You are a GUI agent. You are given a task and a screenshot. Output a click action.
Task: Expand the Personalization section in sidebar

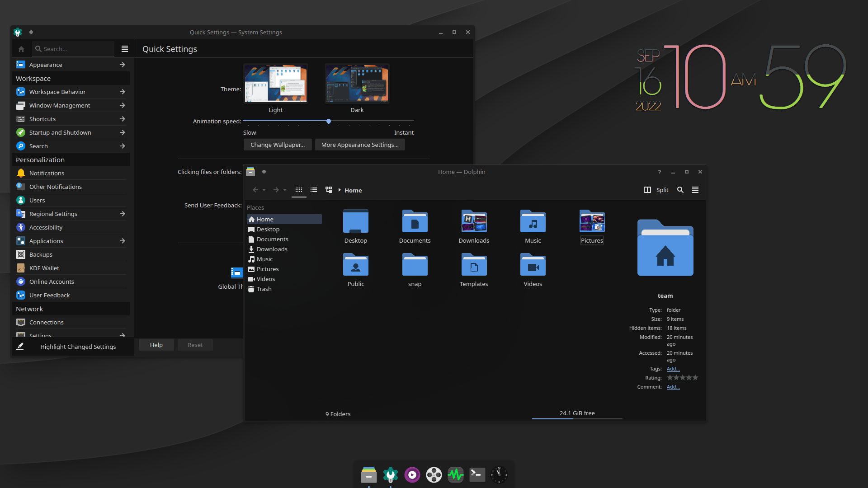click(39, 159)
